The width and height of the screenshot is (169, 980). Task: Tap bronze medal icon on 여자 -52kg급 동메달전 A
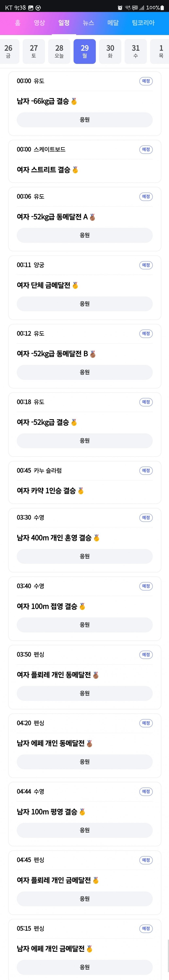(x=92, y=217)
